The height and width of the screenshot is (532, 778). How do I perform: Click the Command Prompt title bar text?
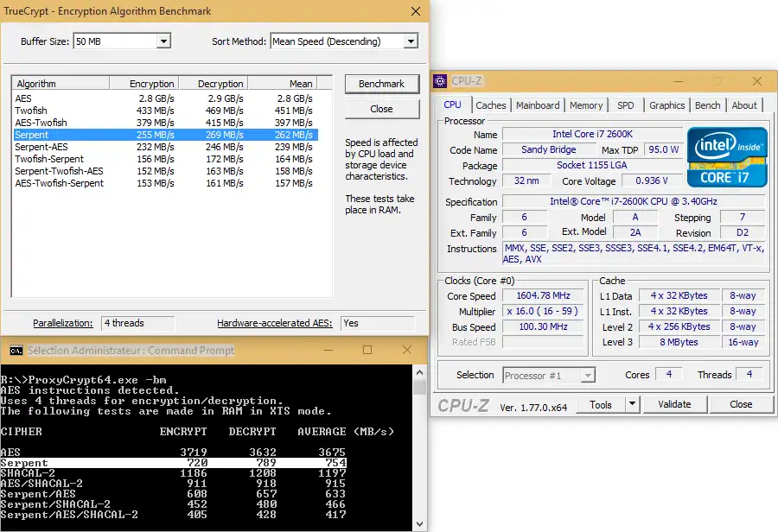(x=131, y=351)
